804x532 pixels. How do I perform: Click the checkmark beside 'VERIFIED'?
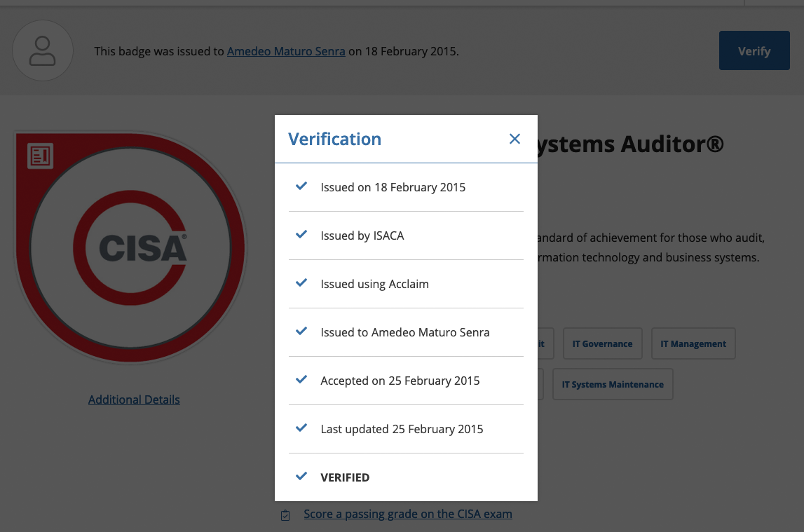pos(301,476)
